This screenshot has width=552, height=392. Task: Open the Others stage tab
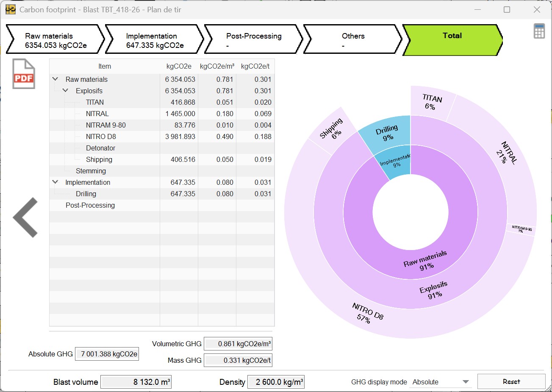point(352,39)
